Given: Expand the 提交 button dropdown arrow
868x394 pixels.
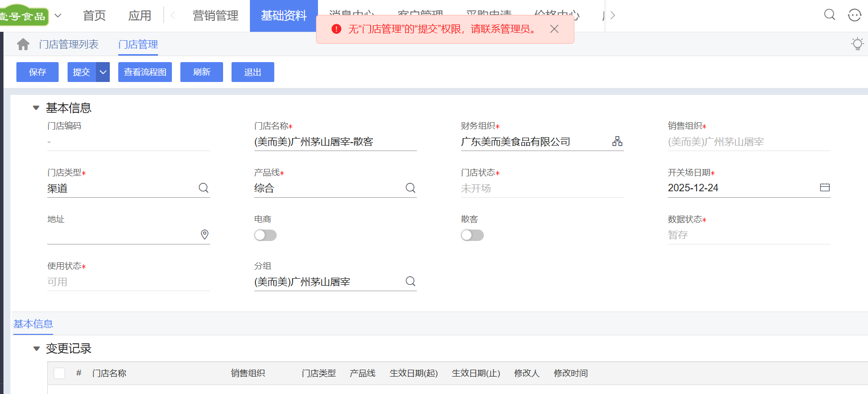Looking at the screenshot, I should (x=103, y=72).
